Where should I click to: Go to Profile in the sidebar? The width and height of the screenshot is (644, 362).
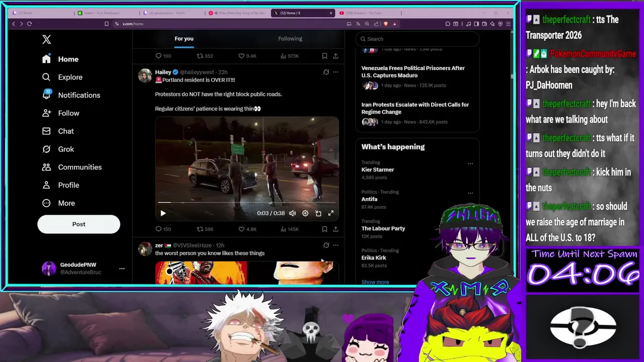pyautogui.click(x=61, y=185)
